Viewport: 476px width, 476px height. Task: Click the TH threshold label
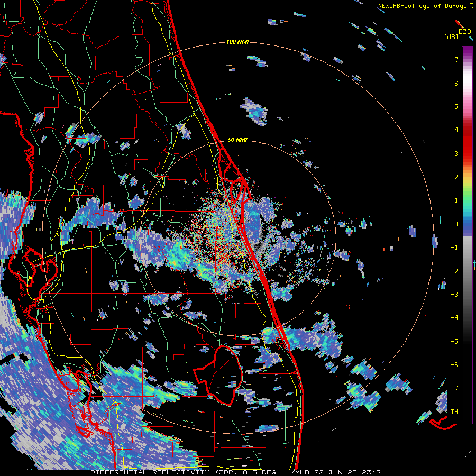(x=454, y=412)
